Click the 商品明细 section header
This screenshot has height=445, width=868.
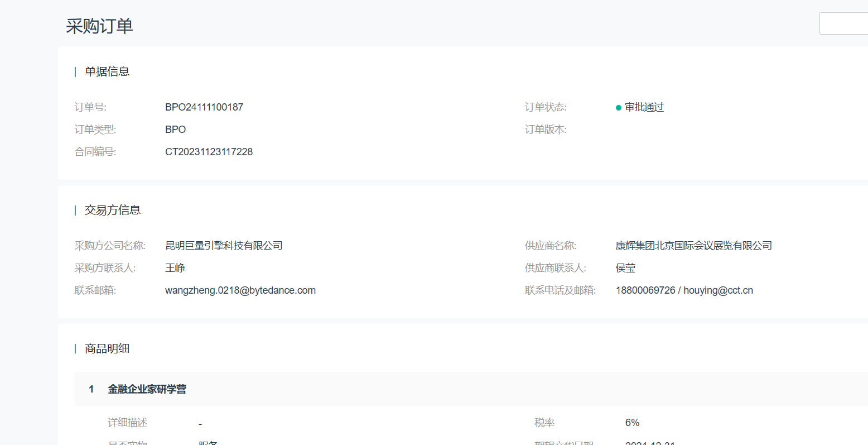pyautogui.click(x=107, y=348)
